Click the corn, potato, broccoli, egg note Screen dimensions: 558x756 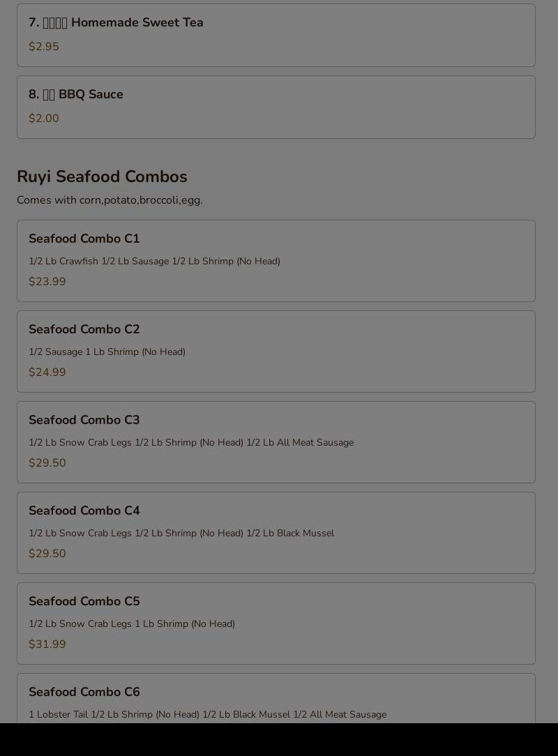(x=110, y=200)
